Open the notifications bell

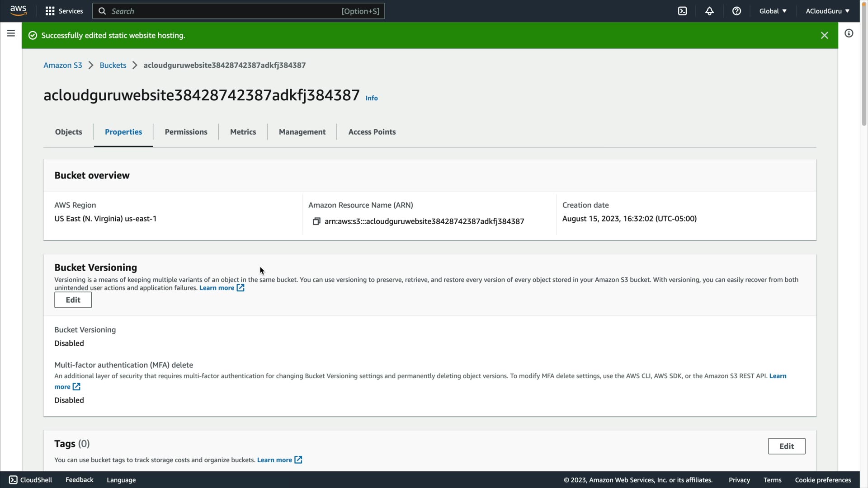[x=709, y=11]
